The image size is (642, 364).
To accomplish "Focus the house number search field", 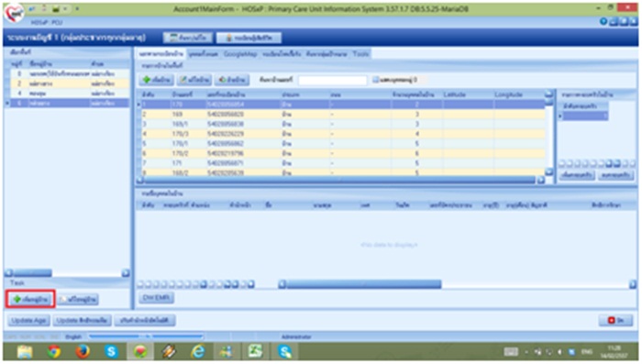I will (x=332, y=80).
